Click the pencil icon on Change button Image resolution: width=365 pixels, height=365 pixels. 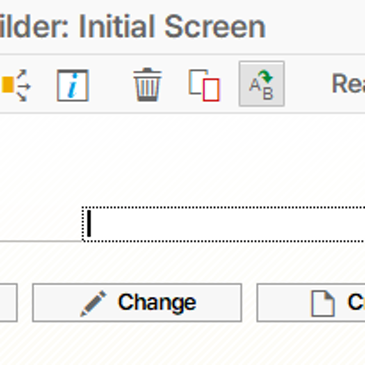coord(93,303)
